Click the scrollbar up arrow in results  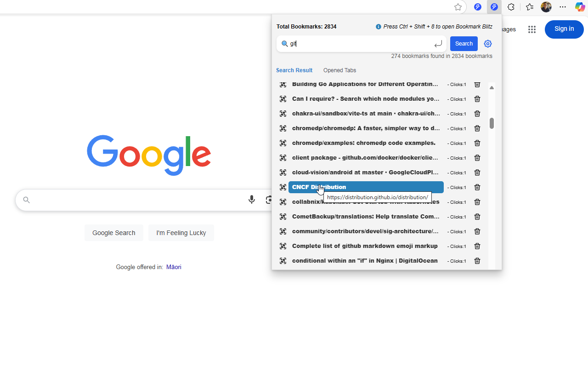(x=492, y=87)
